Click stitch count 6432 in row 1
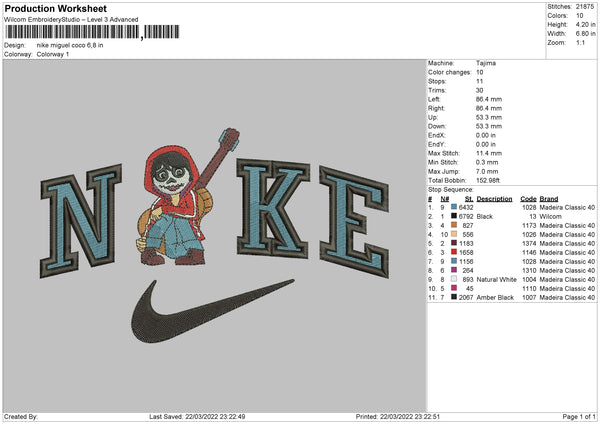This screenshot has width=600, height=424. point(466,207)
